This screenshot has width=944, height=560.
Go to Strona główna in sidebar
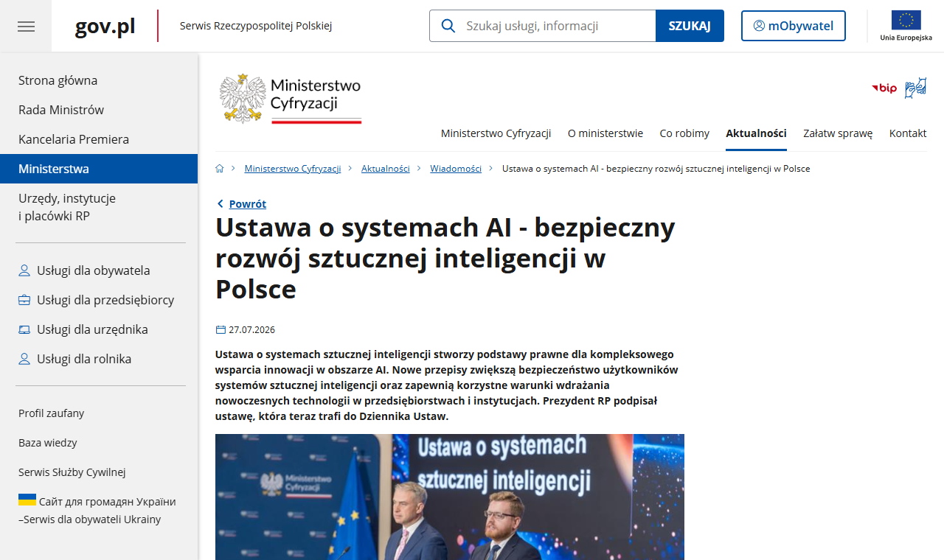(99, 80)
